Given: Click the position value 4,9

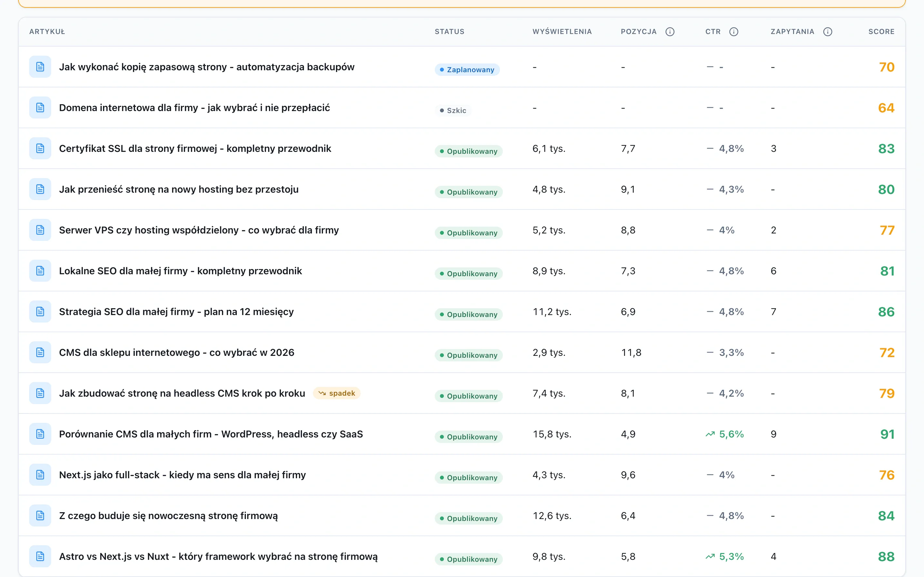Looking at the screenshot, I should [x=628, y=434].
